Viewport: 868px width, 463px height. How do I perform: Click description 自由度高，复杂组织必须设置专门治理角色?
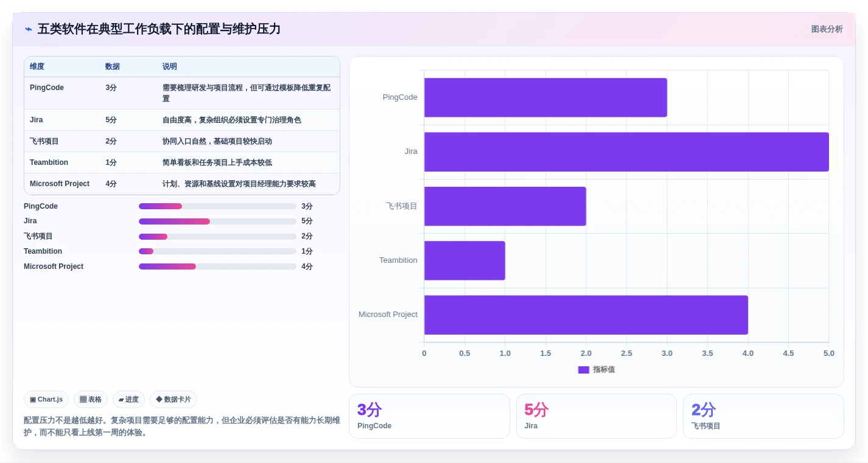coord(232,120)
